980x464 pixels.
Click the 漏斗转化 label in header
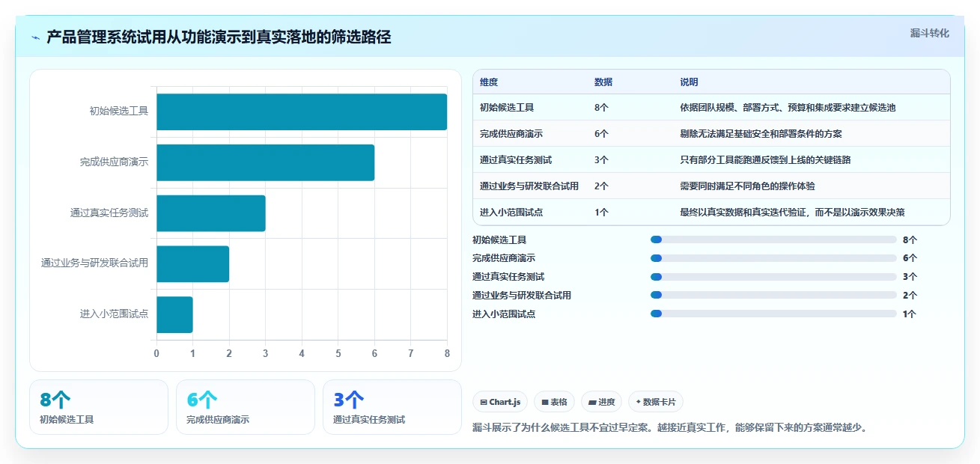click(929, 33)
